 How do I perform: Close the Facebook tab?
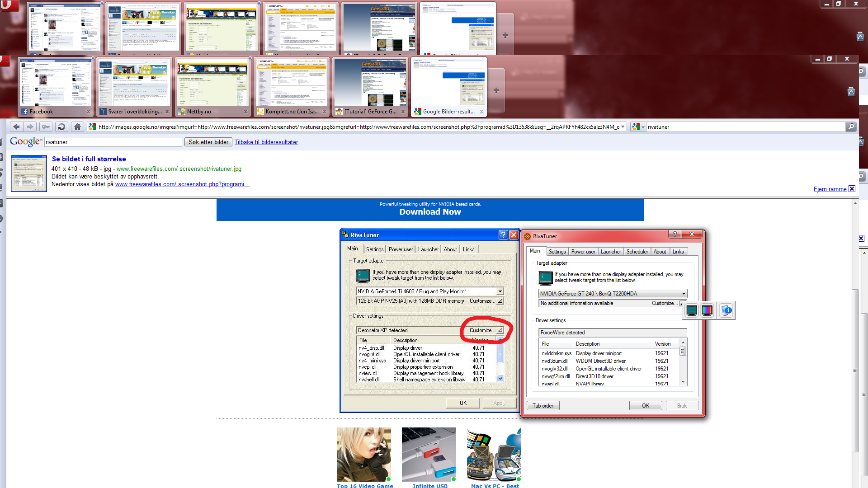[88, 112]
